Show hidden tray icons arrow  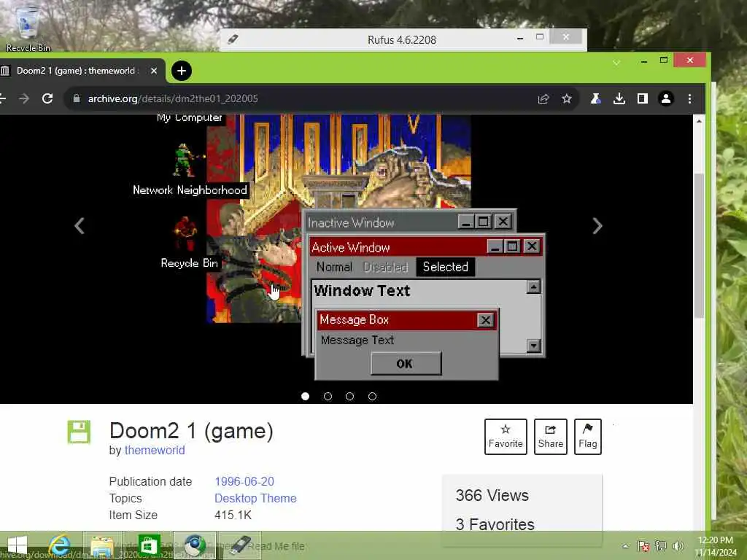pyautogui.click(x=625, y=545)
